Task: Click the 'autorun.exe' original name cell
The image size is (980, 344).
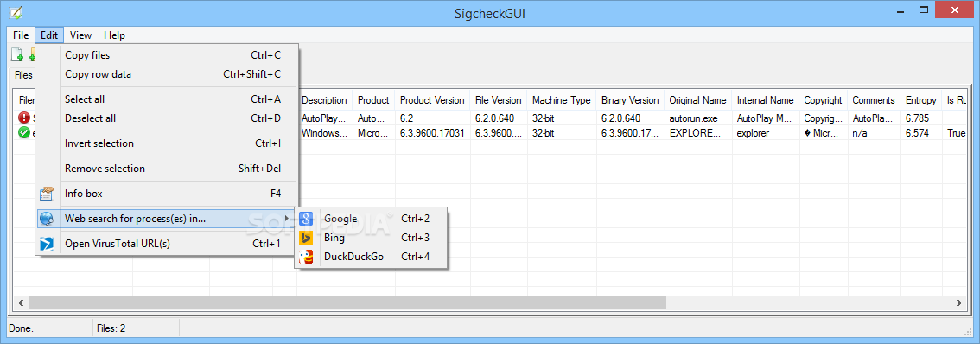Action: point(694,118)
